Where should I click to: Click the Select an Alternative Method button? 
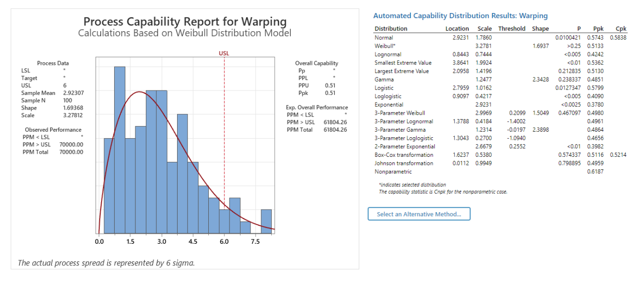click(419, 214)
